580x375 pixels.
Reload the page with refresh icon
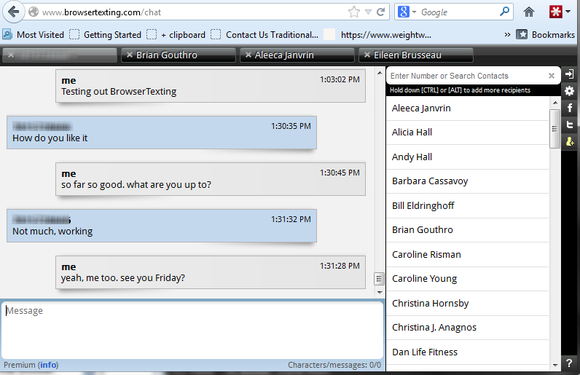coord(381,12)
